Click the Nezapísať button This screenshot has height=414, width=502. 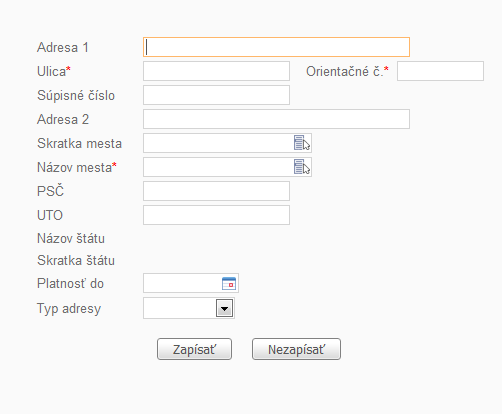(x=296, y=349)
